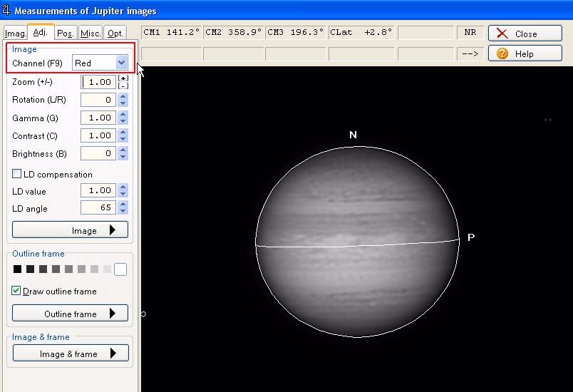
Task: Open the Image submenu button
Action: [70, 230]
